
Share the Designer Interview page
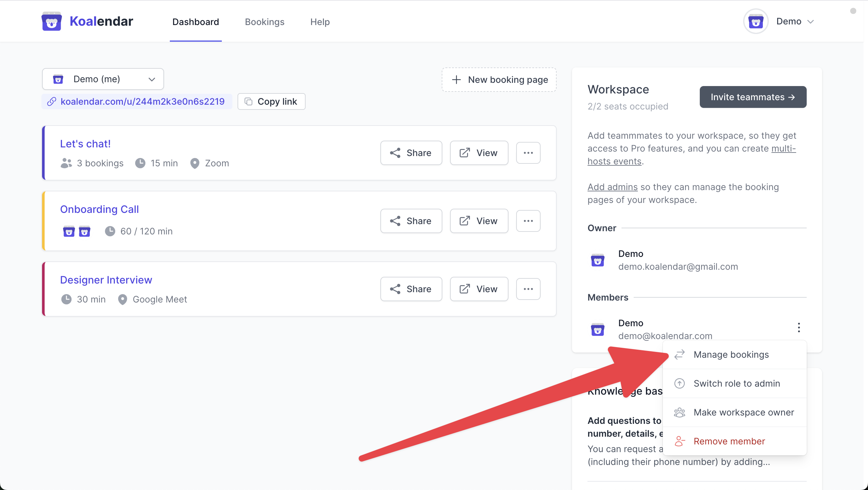click(411, 289)
